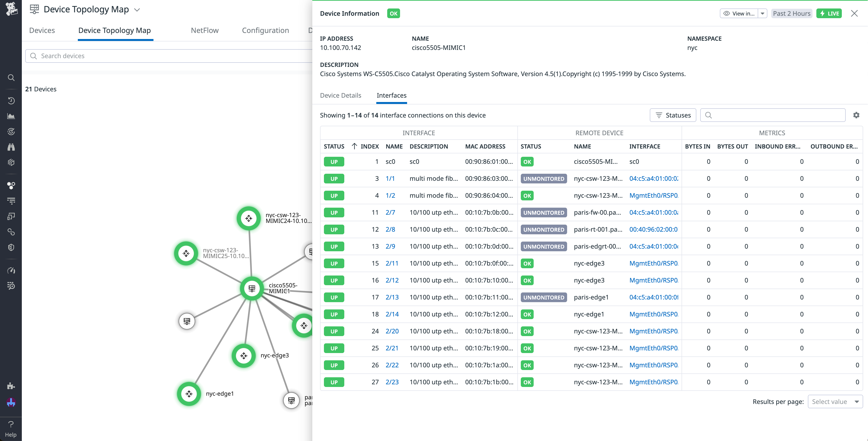The image size is (868, 441).
Task: Select the nyc-edge3 topology node
Action: coord(244,355)
